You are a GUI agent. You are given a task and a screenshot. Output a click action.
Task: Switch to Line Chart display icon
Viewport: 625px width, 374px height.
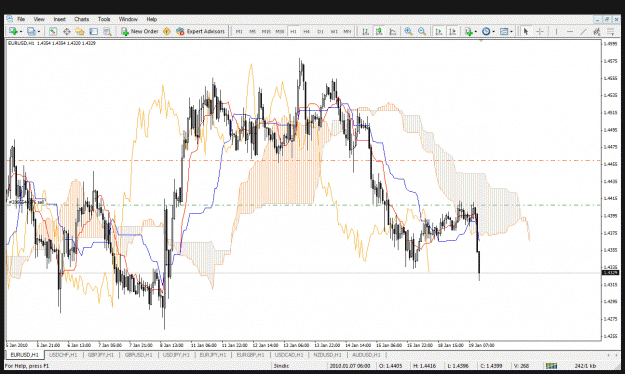(393, 31)
